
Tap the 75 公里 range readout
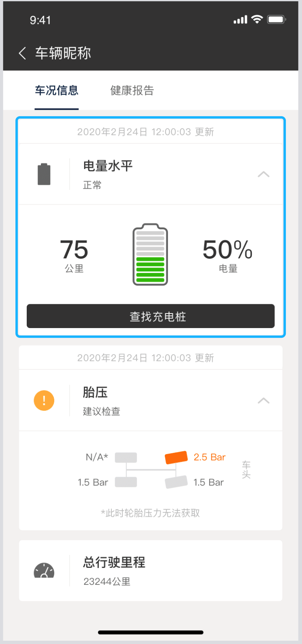click(x=74, y=255)
